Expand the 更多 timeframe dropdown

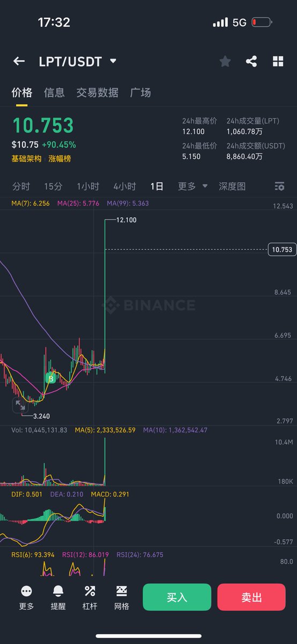(x=193, y=186)
